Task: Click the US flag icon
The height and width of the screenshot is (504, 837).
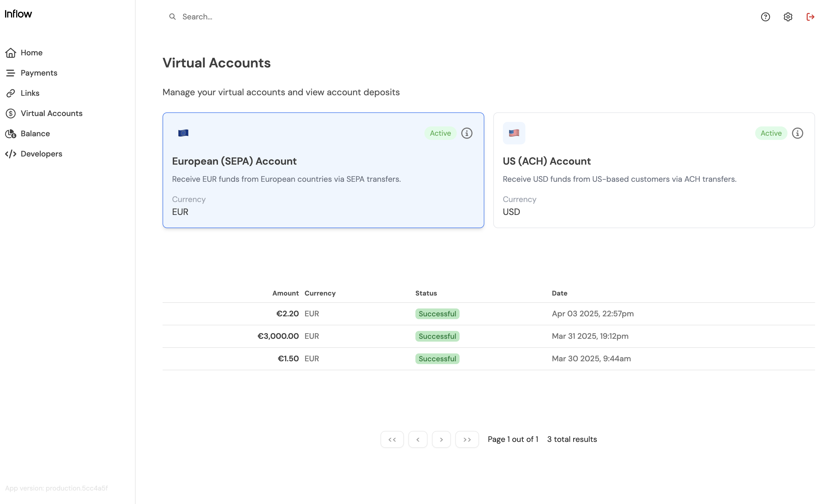Action: pyautogui.click(x=514, y=133)
